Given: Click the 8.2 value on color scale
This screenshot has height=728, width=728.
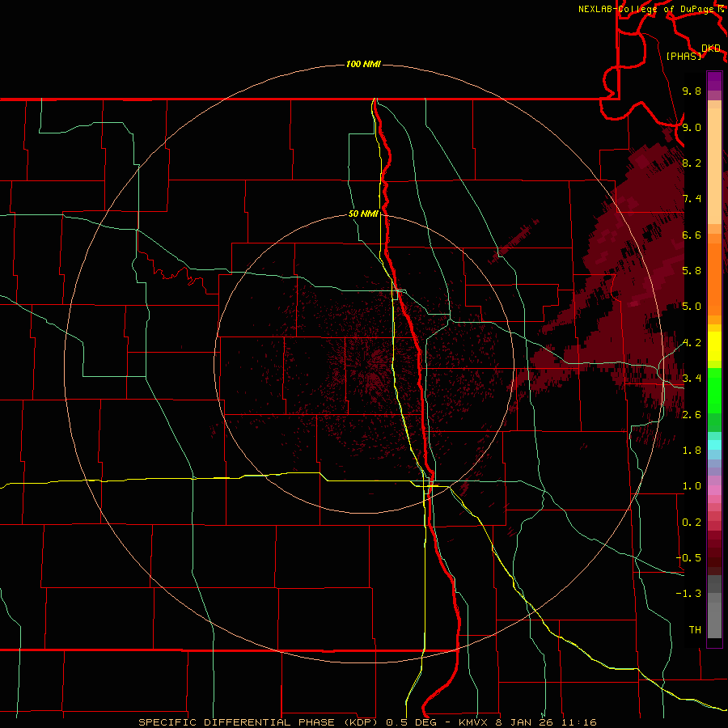Looking at the screenshot, I should 692,163.
